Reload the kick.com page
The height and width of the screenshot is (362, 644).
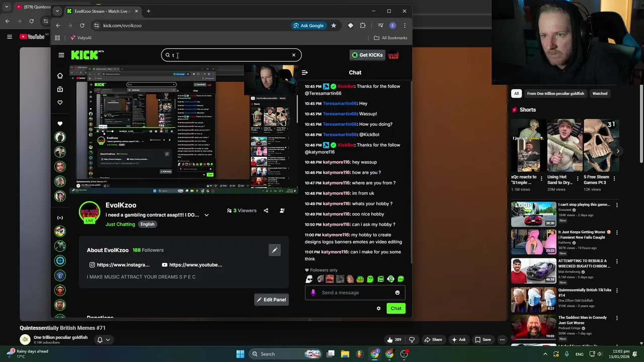[82, 26]
